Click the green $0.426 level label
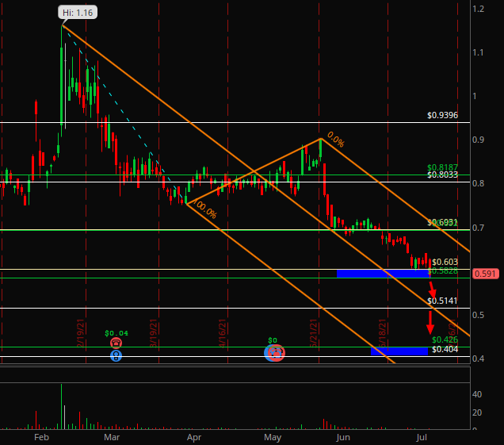The height and width of the screenshot is (445, 504). pyautogui.click(x=445, y=340)
